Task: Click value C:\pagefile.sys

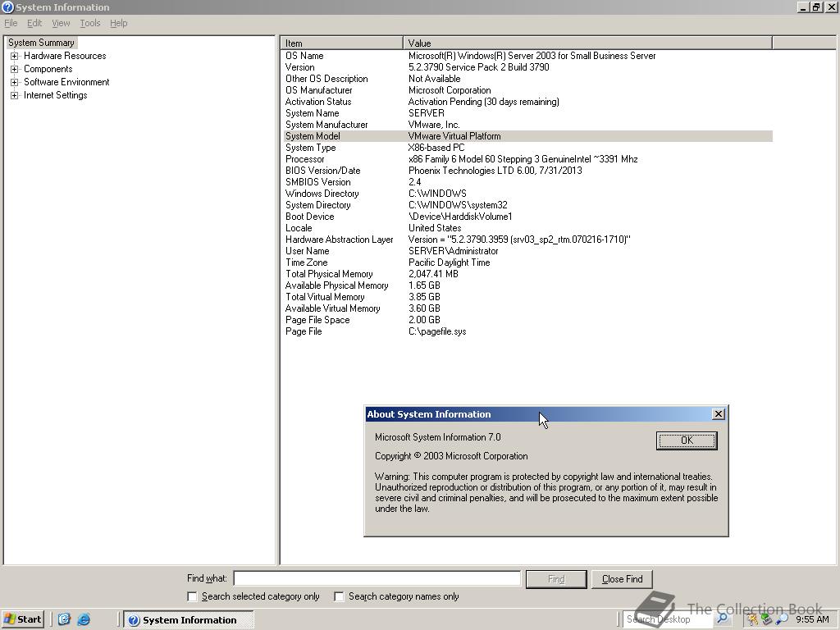Action: pos(437,331)
